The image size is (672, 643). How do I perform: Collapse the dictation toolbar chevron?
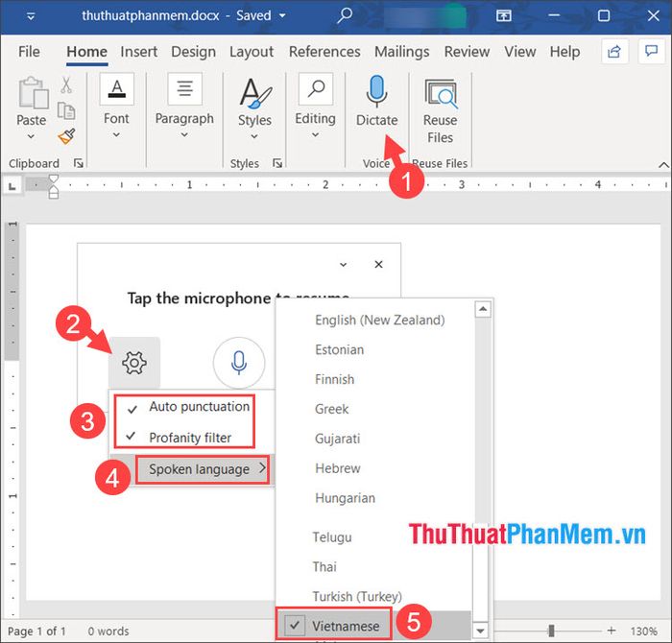tap(344, 264)
